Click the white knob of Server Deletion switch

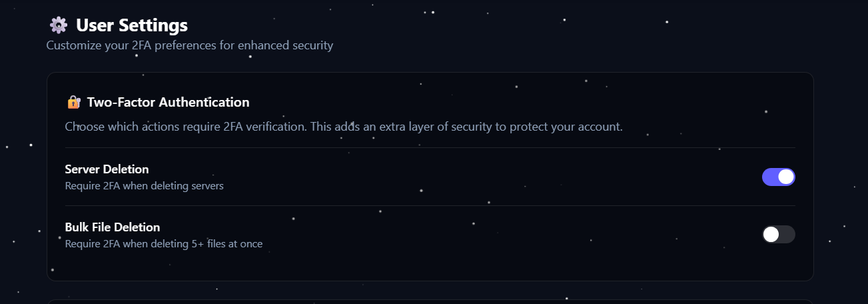[786, 177]
